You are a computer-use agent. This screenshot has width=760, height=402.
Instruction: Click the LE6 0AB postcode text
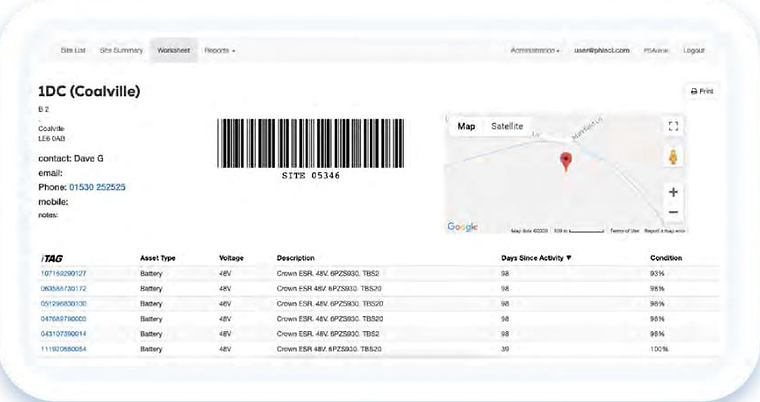click(x=52, y=139)
